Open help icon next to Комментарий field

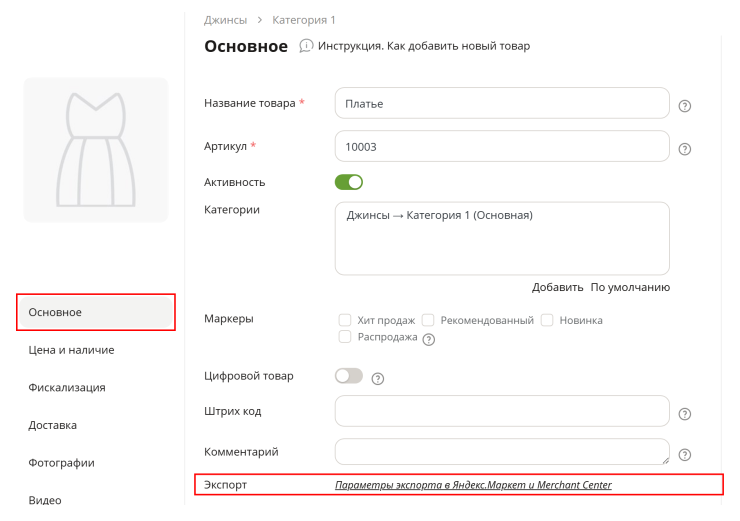684,454
